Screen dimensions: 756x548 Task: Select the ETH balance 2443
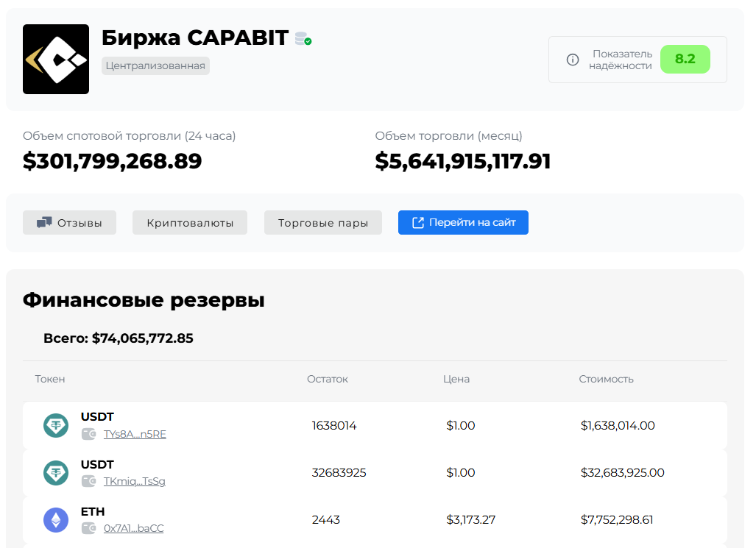[326, 520]
